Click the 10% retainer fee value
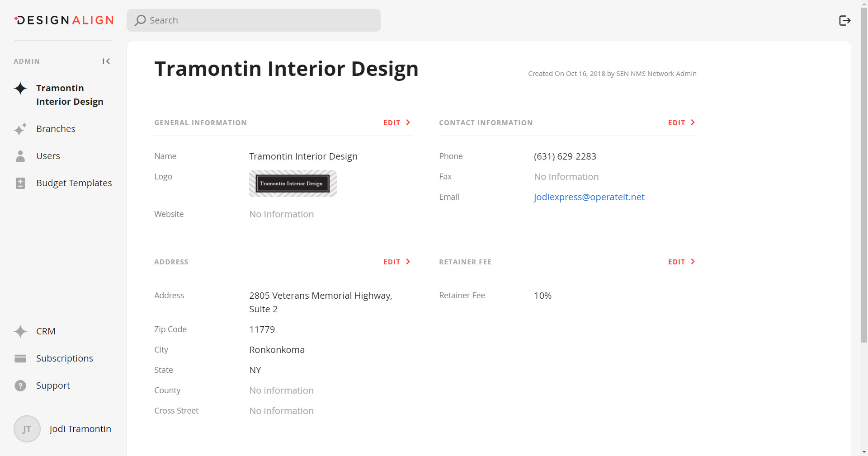The height and width of the screenshot is (456, 868). pyautogui.click(x=543, y=296)
